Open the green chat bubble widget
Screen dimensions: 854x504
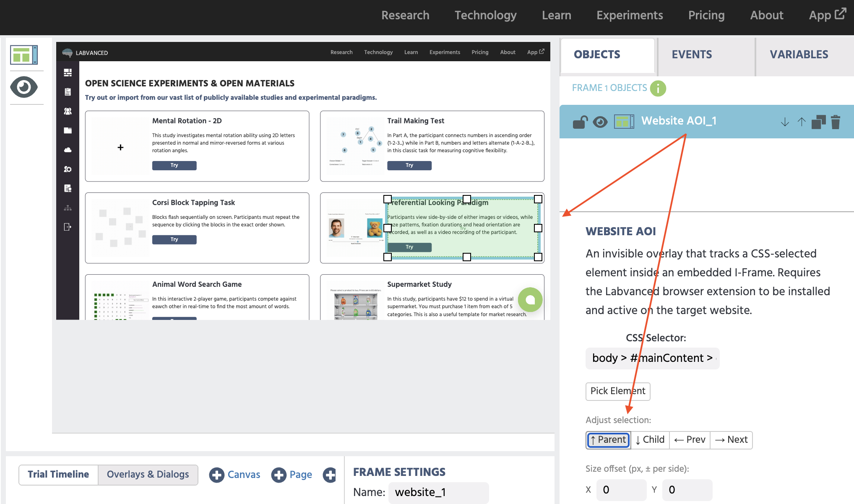pos(530,299)
